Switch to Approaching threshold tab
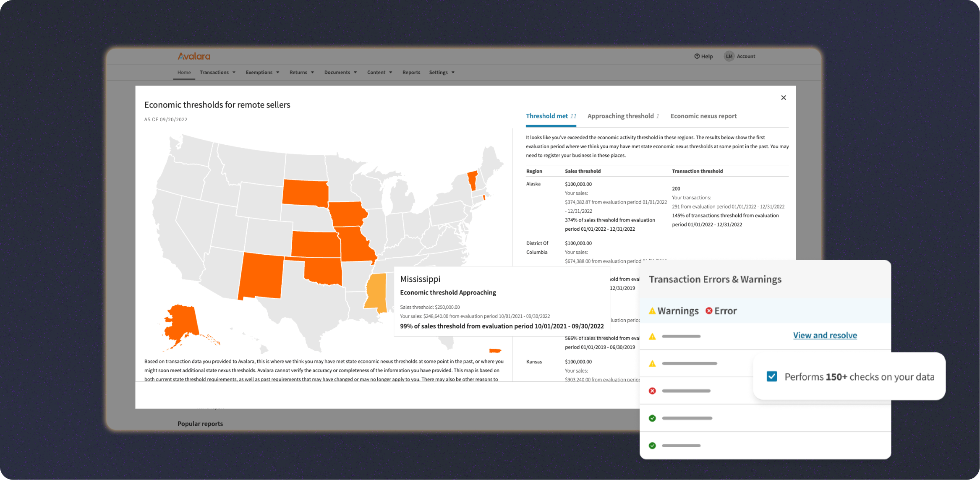The width and height of the screenshot is (980, 480). tap(623, 116)
